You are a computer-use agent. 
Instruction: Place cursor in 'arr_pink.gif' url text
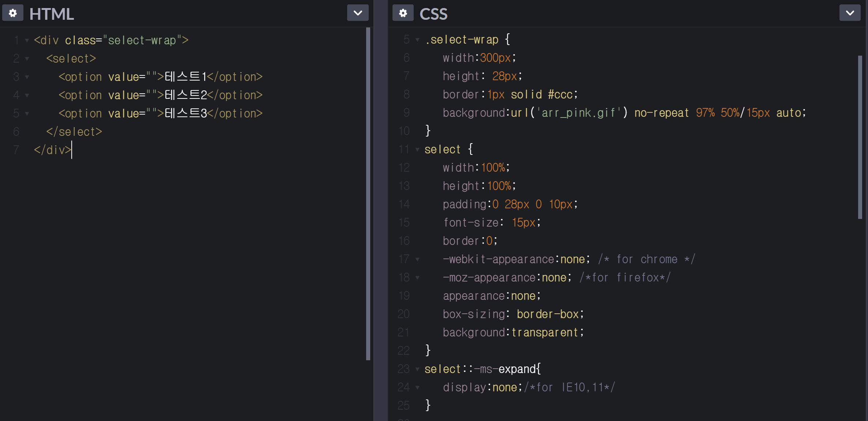(x=578, y=113)
